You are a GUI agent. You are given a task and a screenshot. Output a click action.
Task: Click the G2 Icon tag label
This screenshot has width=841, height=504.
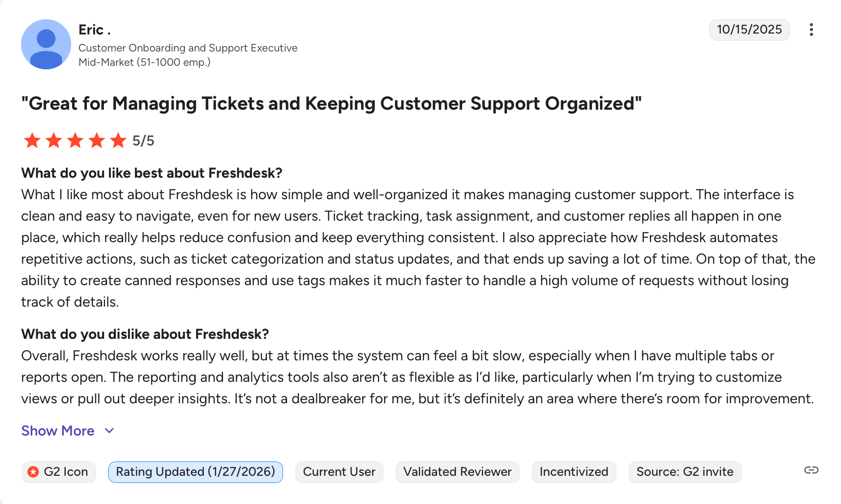[66, 472]
